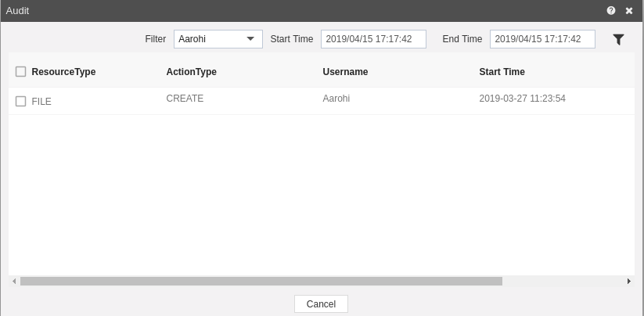
Task: Click the Start Time column header
Action: [x=502, y=72]
